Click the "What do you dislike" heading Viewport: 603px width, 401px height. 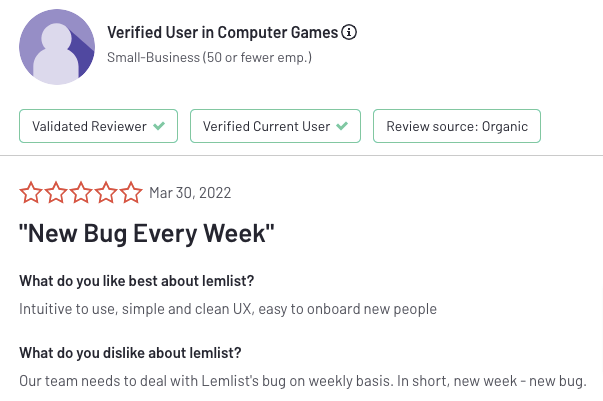tap(130, 353)
